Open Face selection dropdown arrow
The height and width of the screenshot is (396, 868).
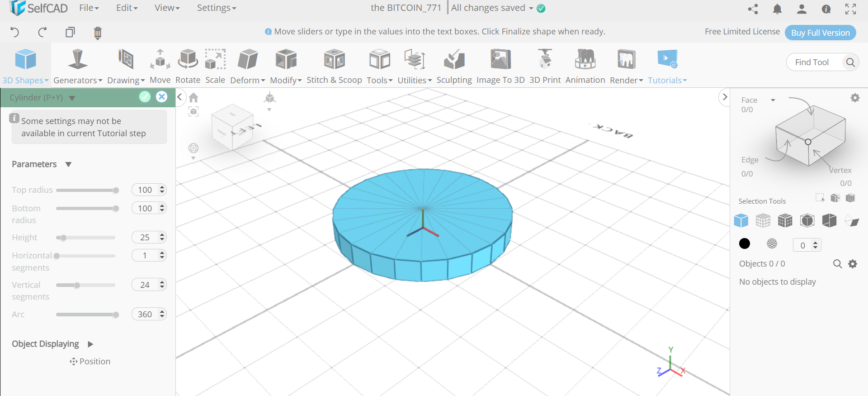pyautogui.click(x=773, y=100)
